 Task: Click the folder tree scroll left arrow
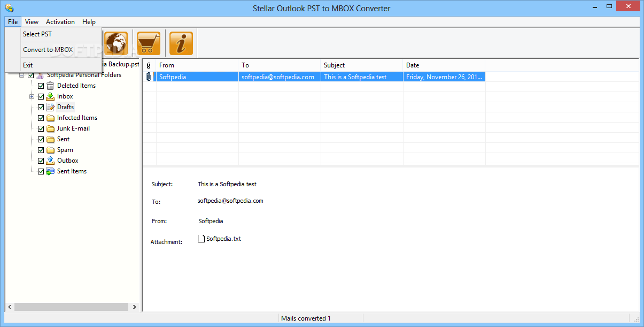click(x=10, y=307)
